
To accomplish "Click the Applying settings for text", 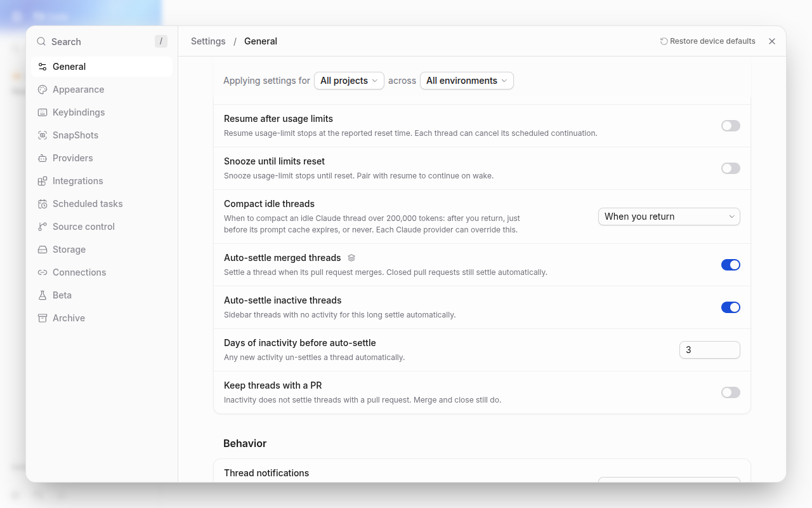I will (266, 81).
